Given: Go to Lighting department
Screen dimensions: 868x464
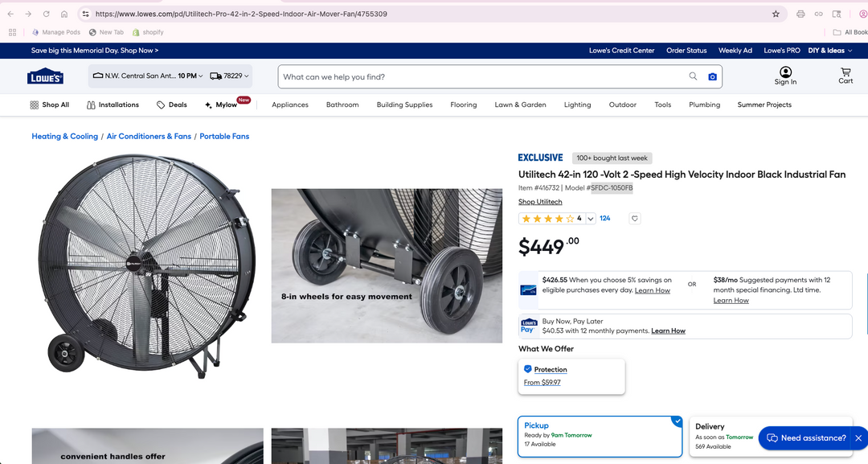Looking at the screenshot, I should [577, 105].
